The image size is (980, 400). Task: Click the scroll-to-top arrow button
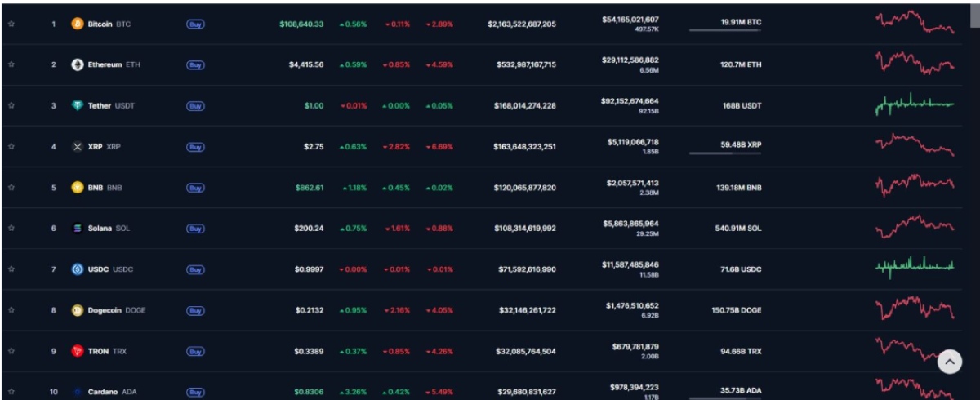[x=949, y=362]
